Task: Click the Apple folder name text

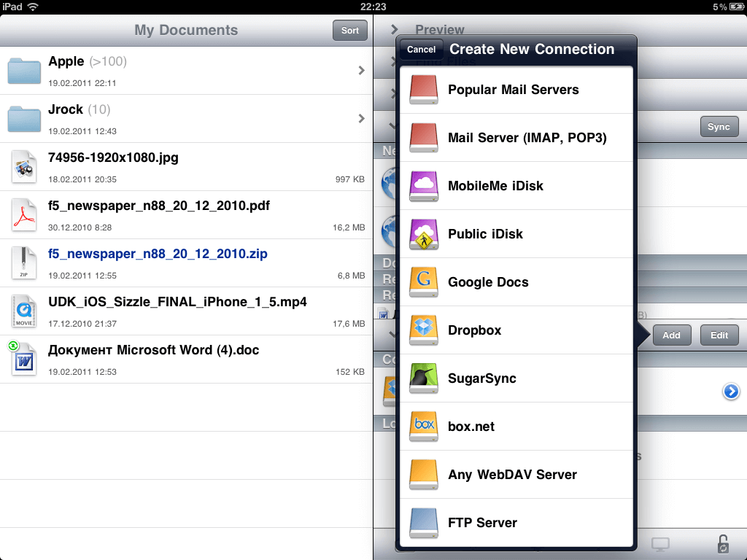Action: (66, 61)
